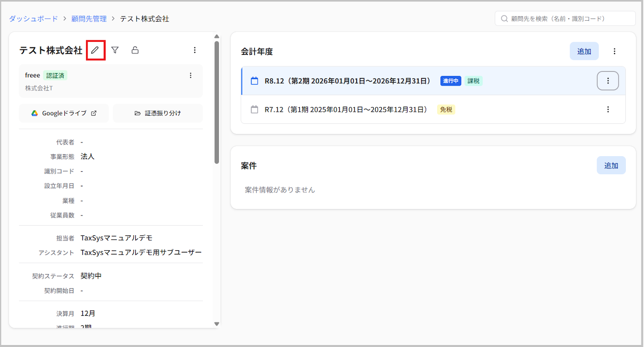The width and height of the screenshot is (644, 347).
Task: Click the 免税 badge on R7.12
Action: pyautogui.click(x=446, y=109)
